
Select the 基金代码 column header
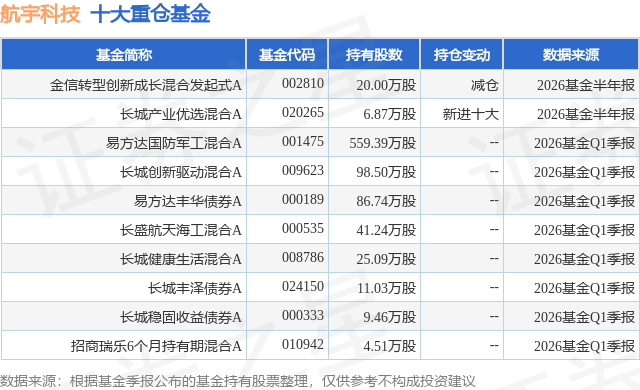pos(287,55)
